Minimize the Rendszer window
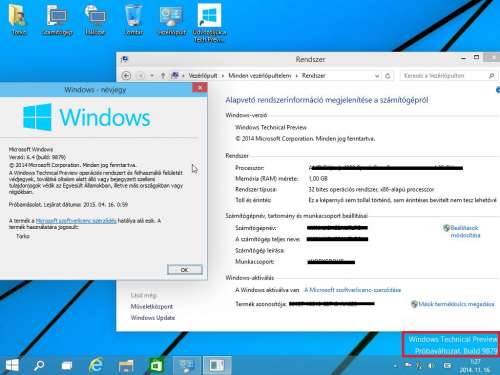This screenshot has height=375, width=500. [463, 58]
